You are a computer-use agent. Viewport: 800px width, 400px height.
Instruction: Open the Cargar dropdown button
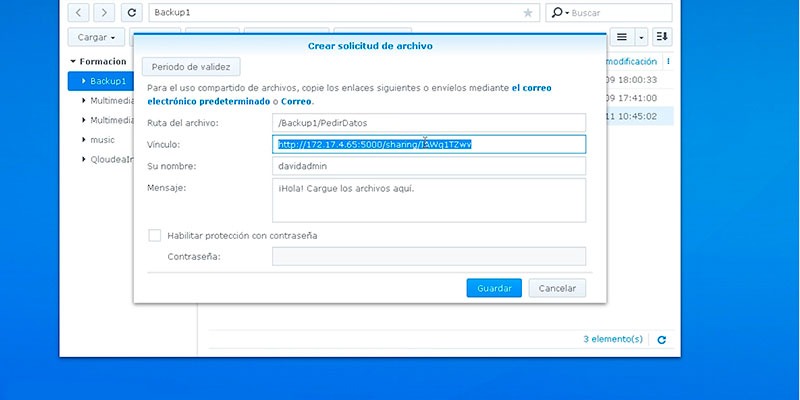(96, 37)
